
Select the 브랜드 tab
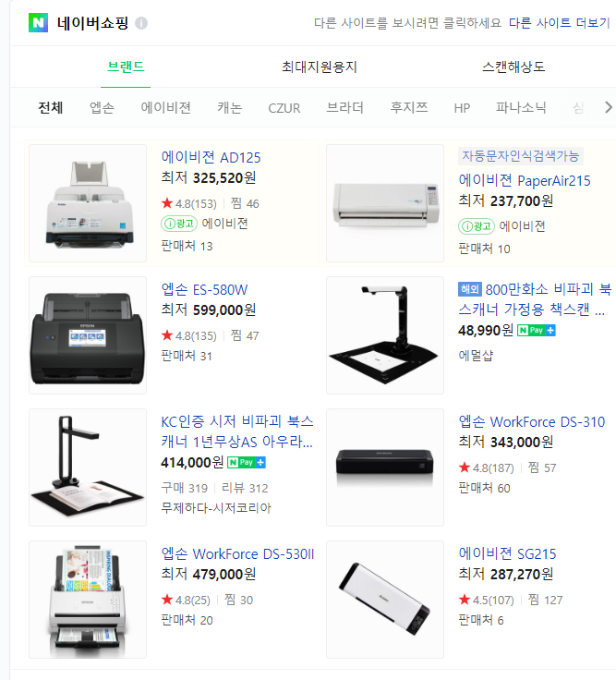point(126,67)
